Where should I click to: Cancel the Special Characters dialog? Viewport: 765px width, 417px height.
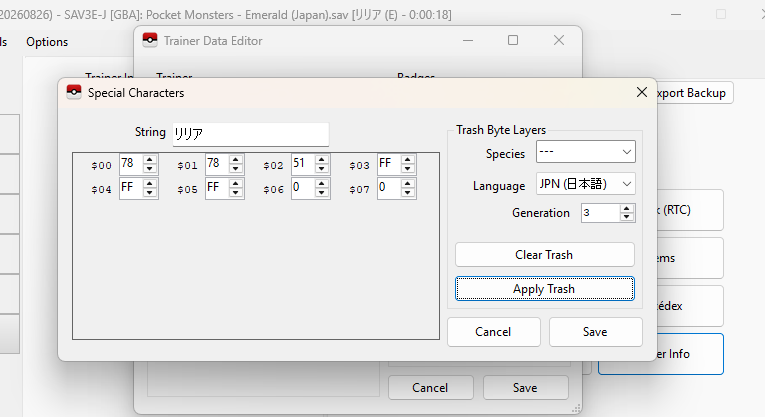493,332
